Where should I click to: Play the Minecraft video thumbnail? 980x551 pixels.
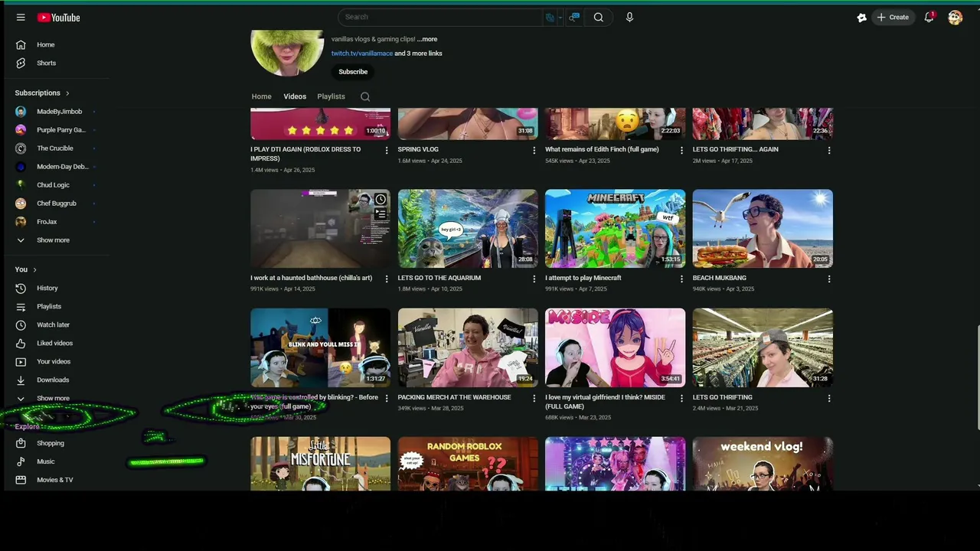[616, 229]
